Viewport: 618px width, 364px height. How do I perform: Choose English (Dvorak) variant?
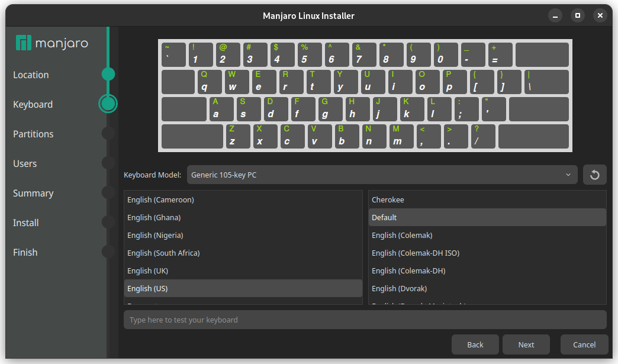pyautogui.click(x=487, y=288)
